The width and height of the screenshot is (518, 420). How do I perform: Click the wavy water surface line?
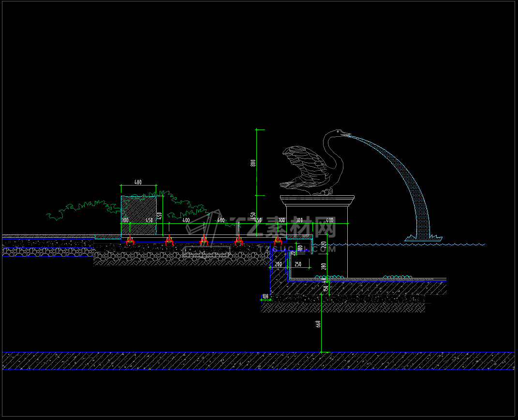coord(399,245)
